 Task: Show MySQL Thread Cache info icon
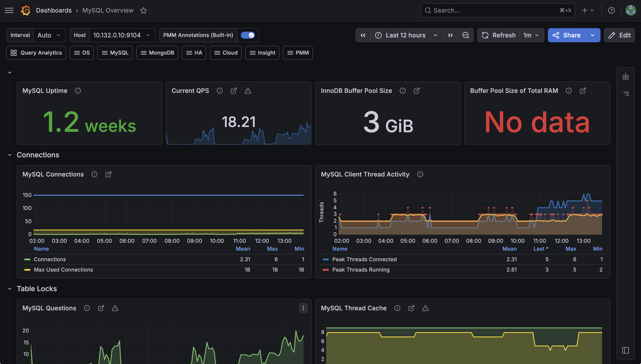pos(397,308)
